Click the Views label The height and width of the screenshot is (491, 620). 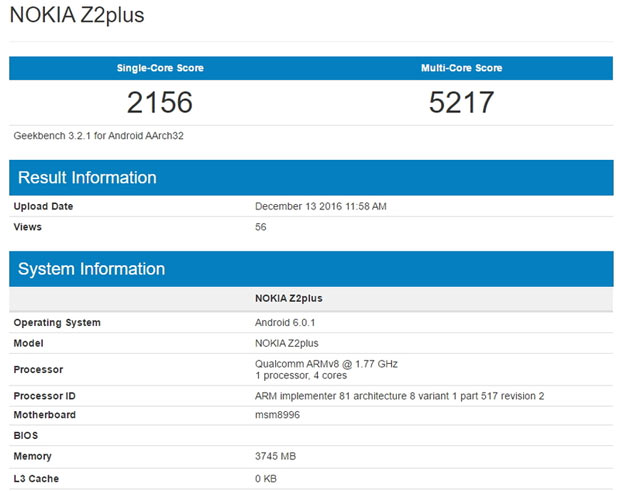(27, 227)
